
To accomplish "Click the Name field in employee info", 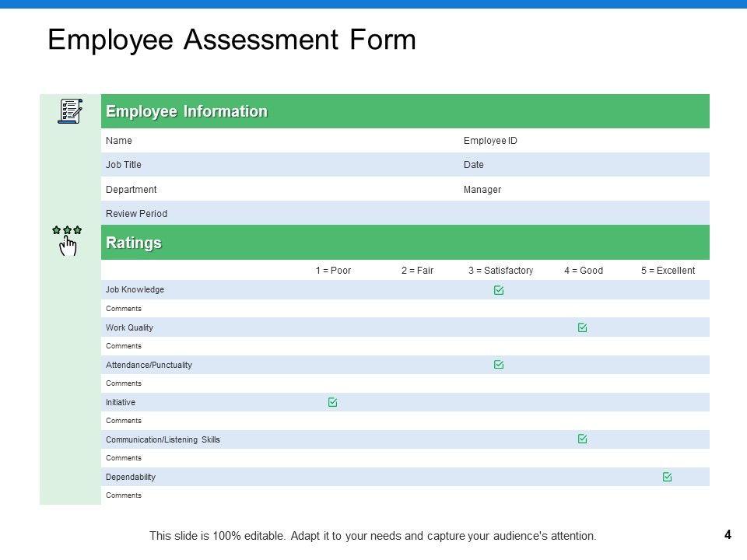I will point(119,141).
